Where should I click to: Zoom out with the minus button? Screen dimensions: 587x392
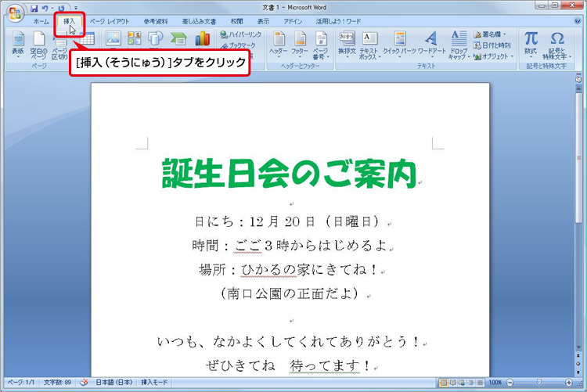510,383
